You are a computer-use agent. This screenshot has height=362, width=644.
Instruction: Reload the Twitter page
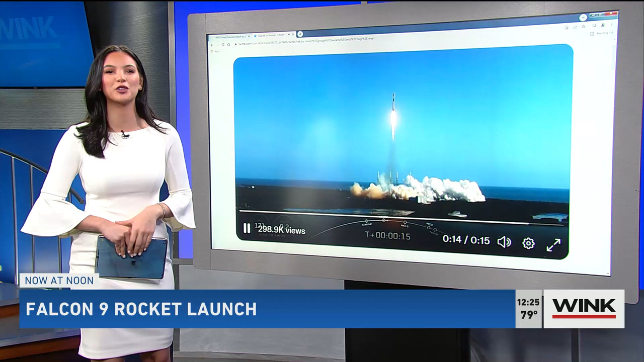click(x=223, y=44)
